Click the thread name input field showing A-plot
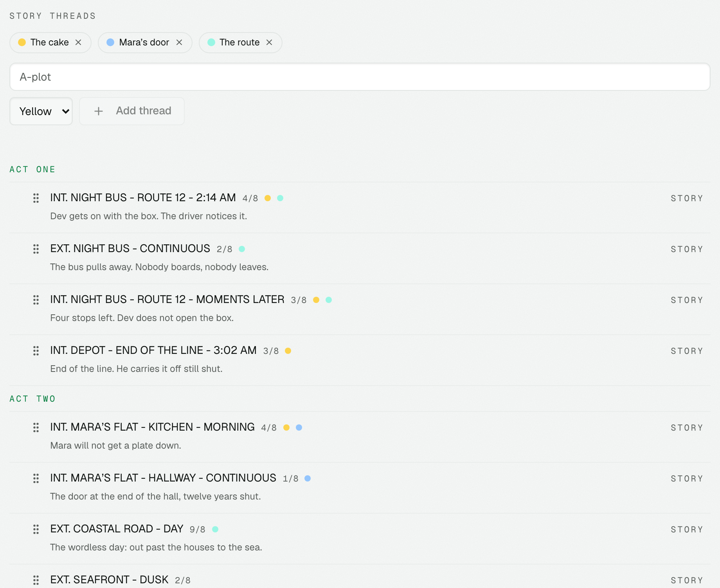 (360, 77)
